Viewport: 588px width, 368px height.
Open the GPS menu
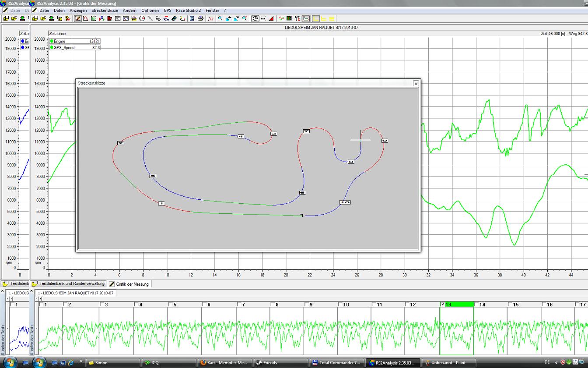pyautogui.click(x=168, y=10)
